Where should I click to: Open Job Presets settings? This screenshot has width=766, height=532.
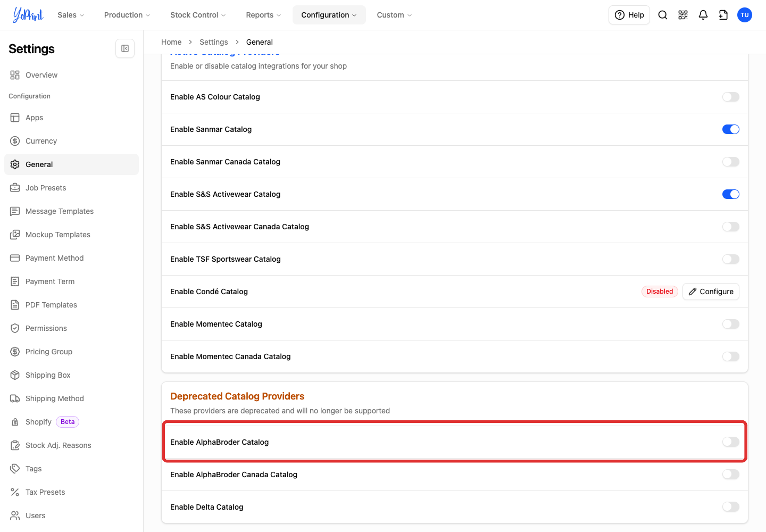71,188
